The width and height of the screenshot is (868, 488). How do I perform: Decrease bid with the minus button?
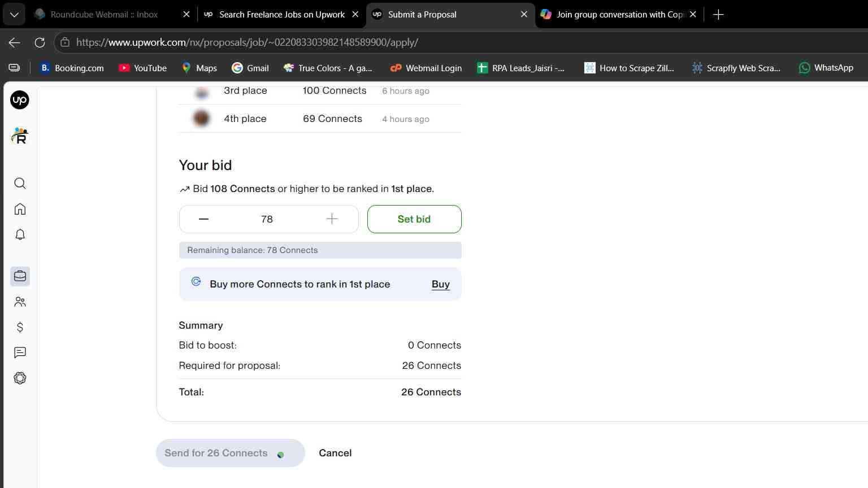click(203, 219)
